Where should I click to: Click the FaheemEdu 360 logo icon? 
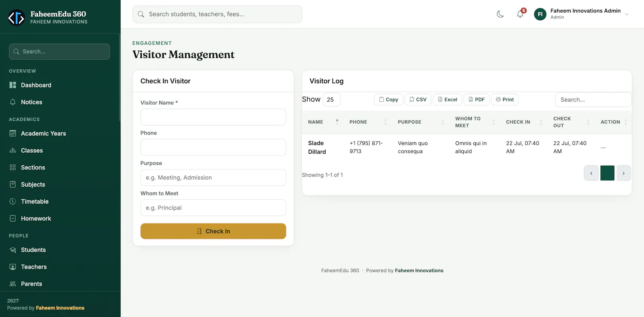pyautogui.click(x=17, y=17)
